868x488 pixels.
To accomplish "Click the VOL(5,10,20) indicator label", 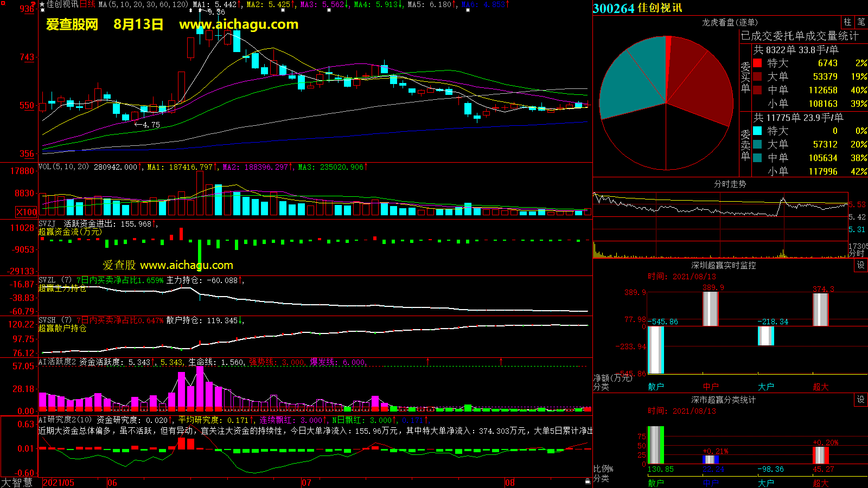I will 63,167.
